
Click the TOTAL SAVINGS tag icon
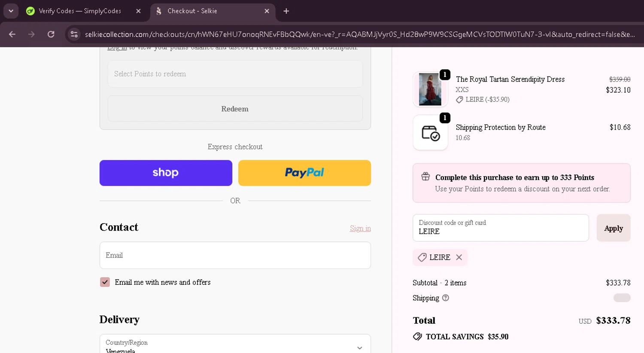click(417, 337)
